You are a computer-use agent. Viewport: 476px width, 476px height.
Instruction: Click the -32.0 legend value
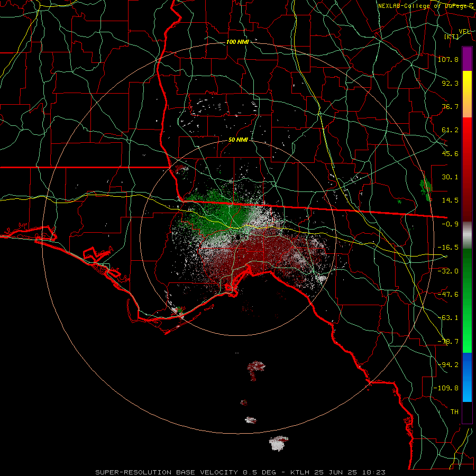[x=448, y=271]
